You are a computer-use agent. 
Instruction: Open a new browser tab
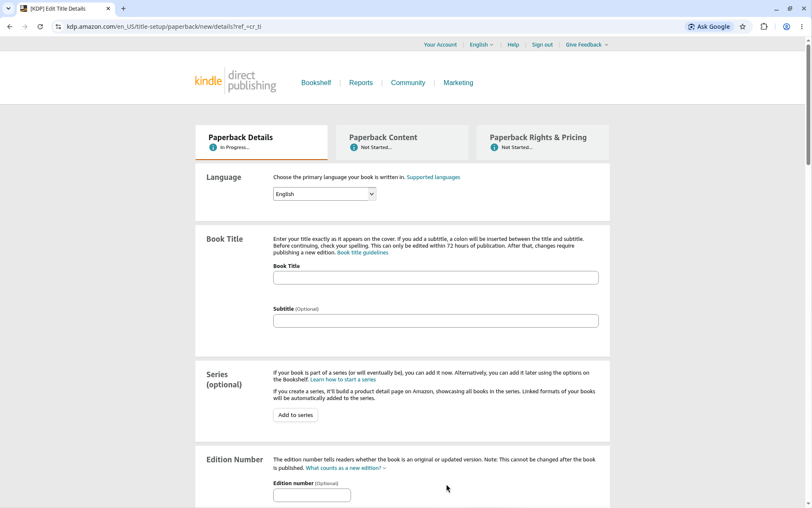click(123, 8)
